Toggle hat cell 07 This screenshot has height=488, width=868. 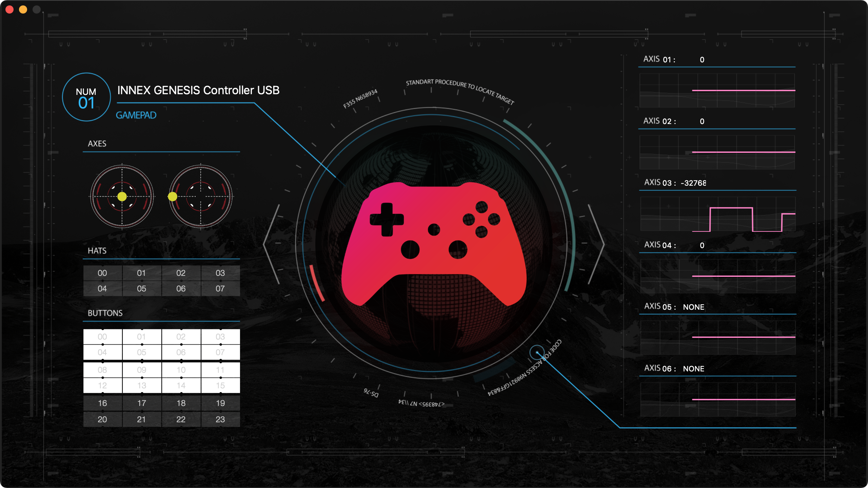pyautogui.click(x=220, y=288)
